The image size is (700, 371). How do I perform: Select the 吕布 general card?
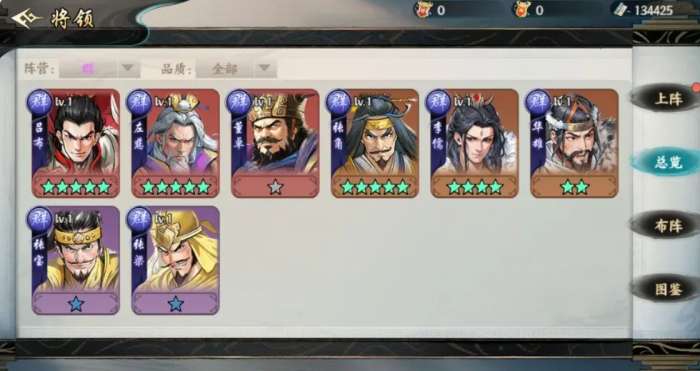(x=76, y=143)
